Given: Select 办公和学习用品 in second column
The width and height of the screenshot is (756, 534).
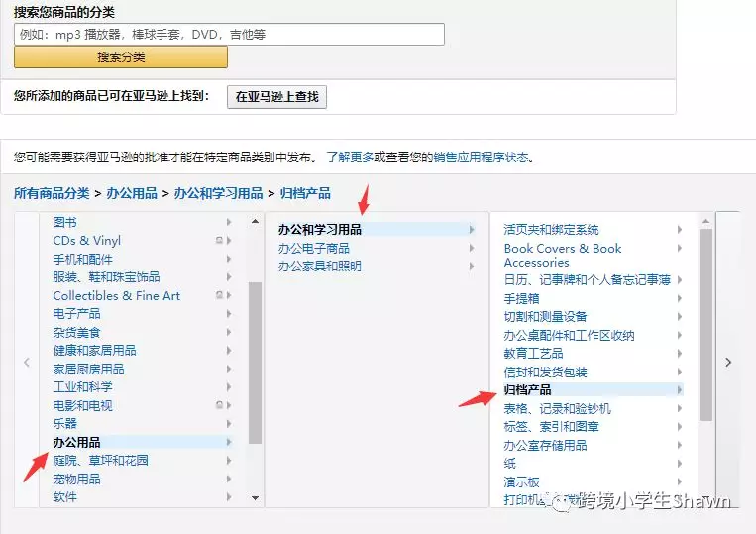Looking at the screenshot, I should [x=320, y=230].
